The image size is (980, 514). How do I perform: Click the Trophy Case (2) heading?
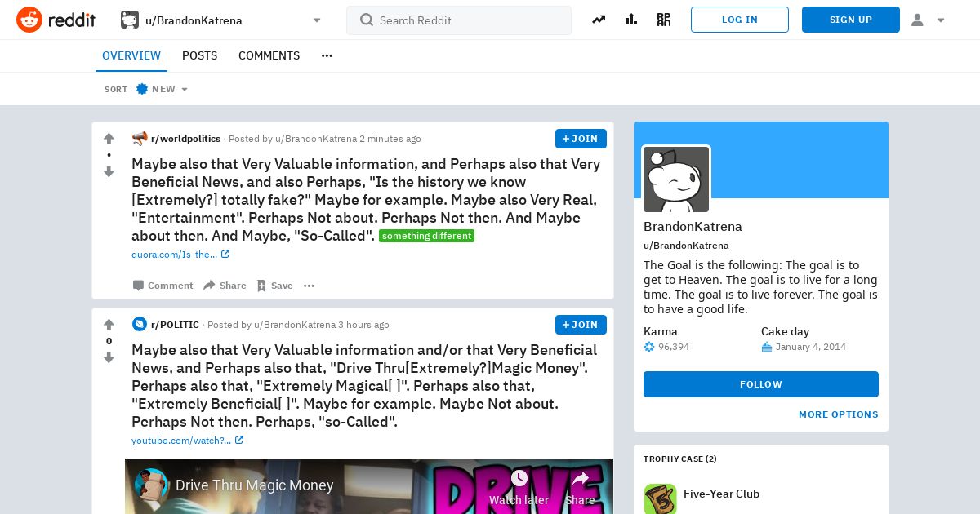click(680, 459)
